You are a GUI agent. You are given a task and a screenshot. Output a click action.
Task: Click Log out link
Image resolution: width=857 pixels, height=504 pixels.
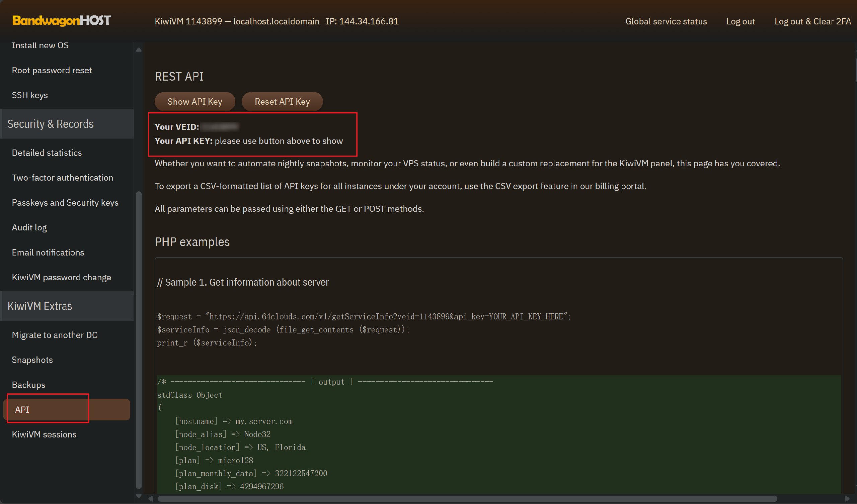[741, 21]
